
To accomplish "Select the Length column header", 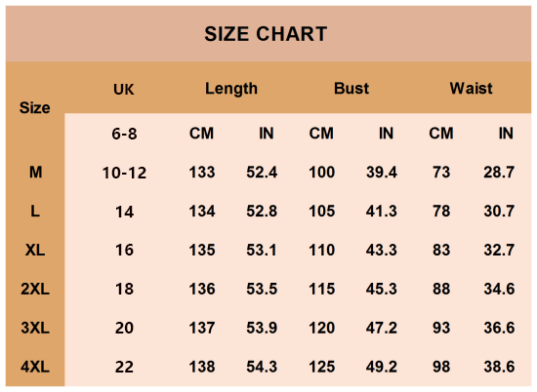I will (x=231, y=89).
